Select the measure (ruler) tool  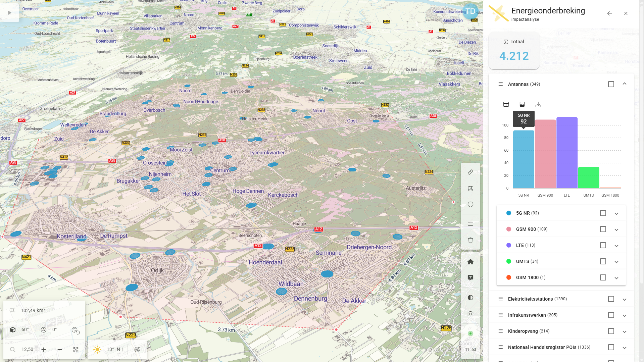[470, 172]
